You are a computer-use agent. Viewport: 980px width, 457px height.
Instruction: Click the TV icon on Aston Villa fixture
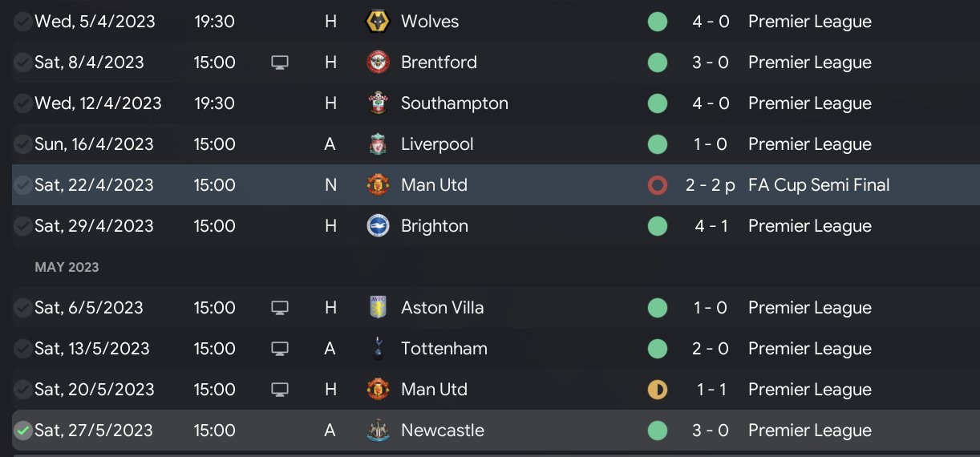point(279,308)
